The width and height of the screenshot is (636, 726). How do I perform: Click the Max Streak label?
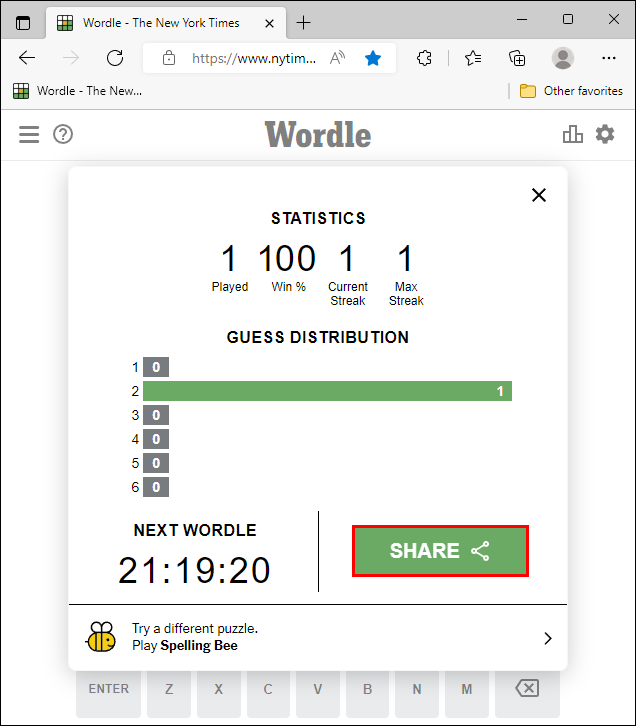[x=406, y=294]
